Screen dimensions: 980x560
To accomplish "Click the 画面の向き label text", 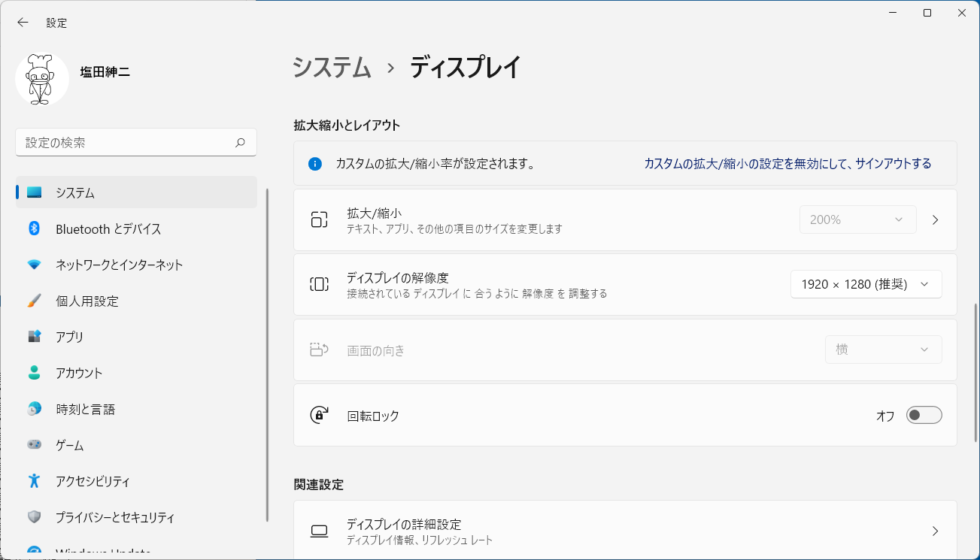I will point(376,350).
